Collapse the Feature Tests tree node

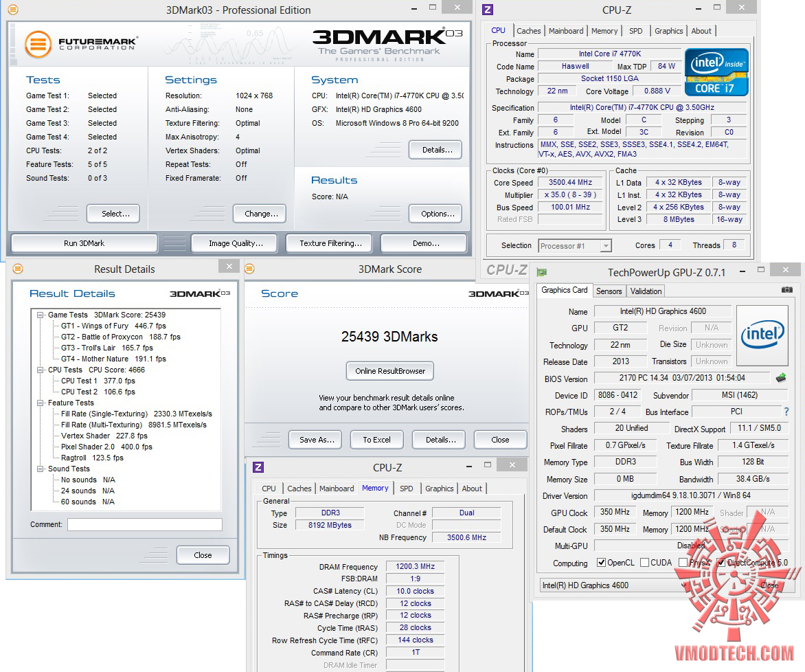point(41,403)
